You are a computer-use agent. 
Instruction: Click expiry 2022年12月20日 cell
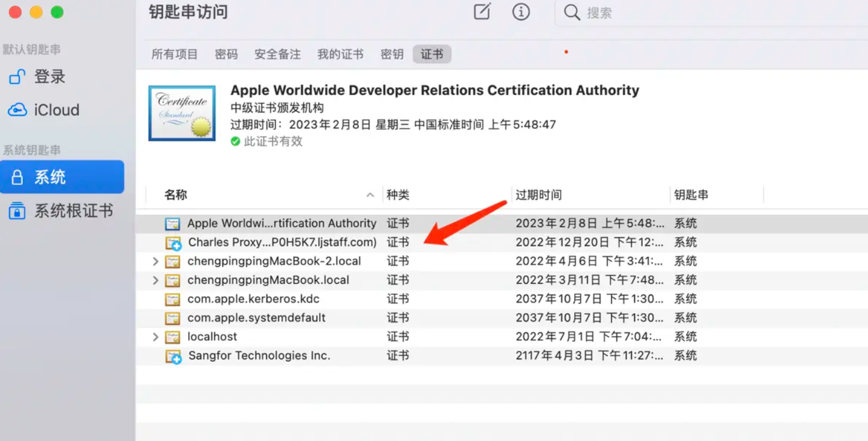click(590, 242)
